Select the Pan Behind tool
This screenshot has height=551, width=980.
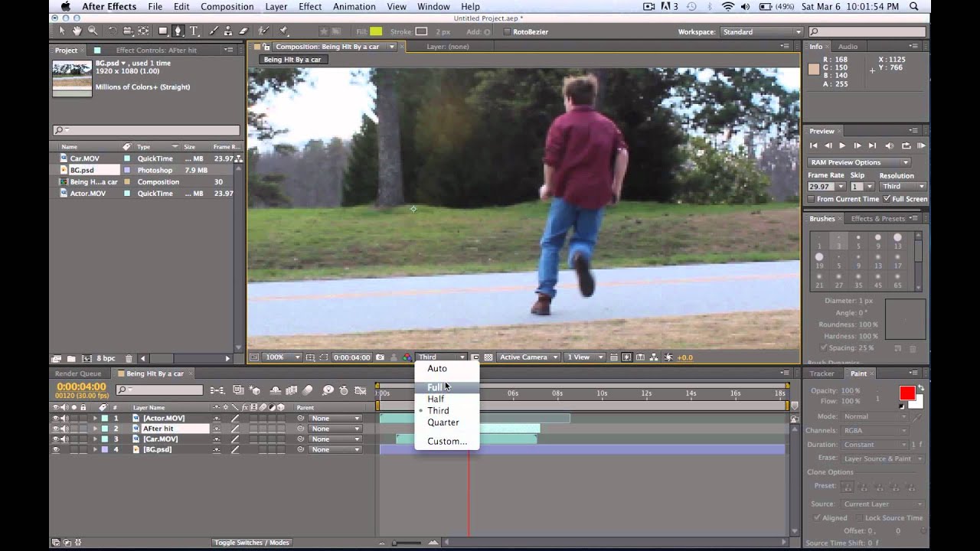click(x=144, y=31)
